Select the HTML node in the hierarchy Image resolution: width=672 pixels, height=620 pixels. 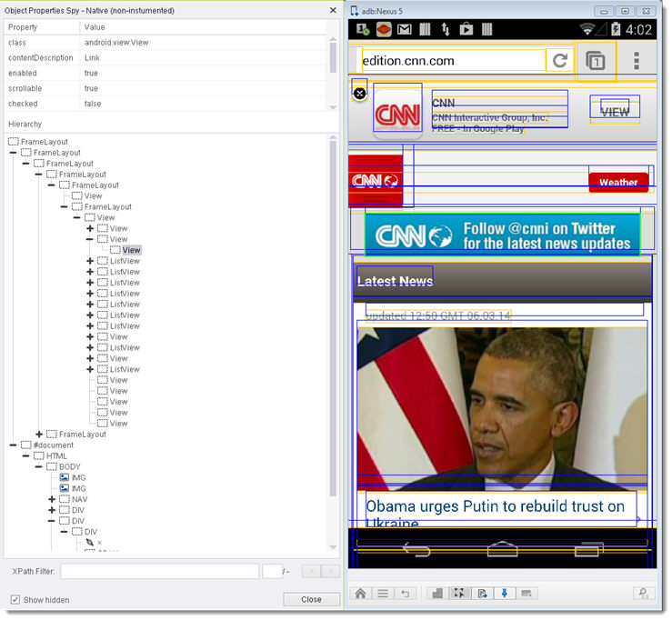pos(56,456)
